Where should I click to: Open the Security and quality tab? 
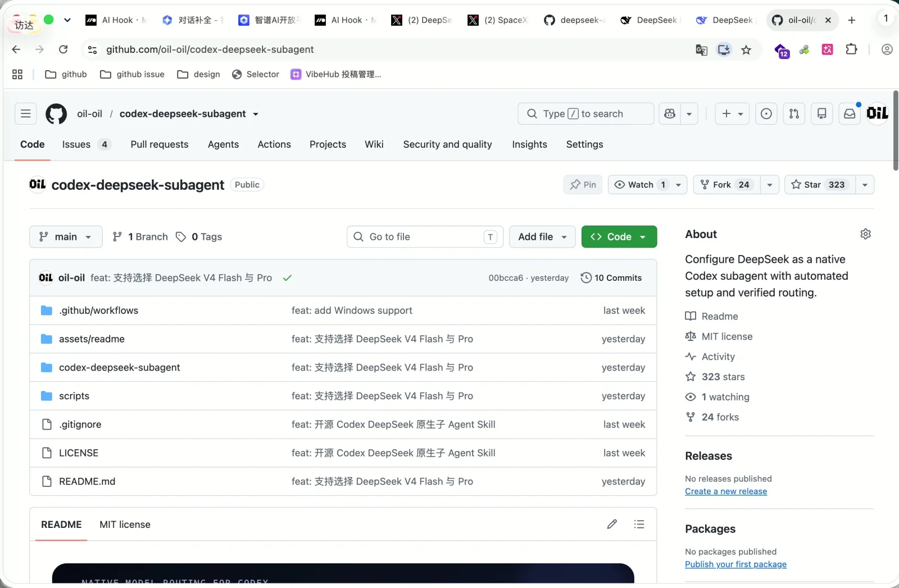click(447, 144)
